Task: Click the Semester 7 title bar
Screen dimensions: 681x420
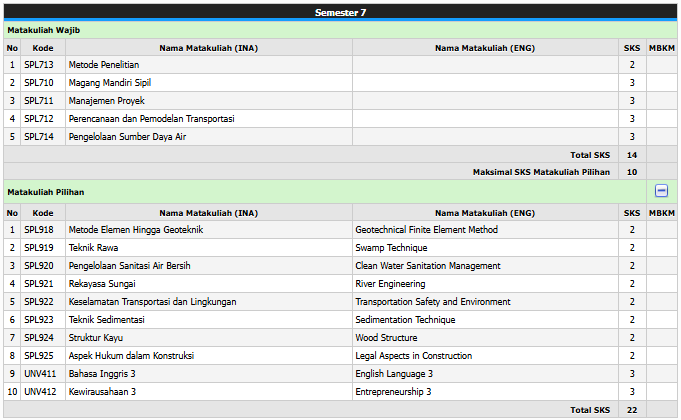Action: click(340, 12)
